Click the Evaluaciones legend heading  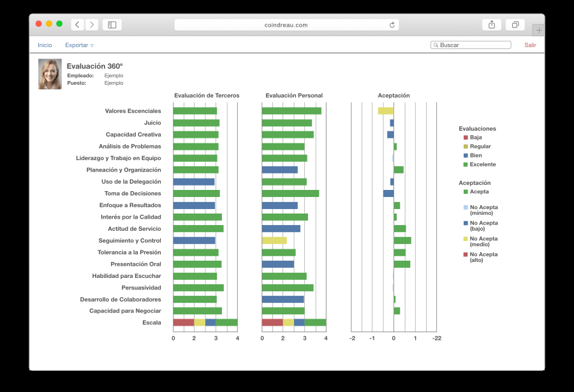(477, 129)
